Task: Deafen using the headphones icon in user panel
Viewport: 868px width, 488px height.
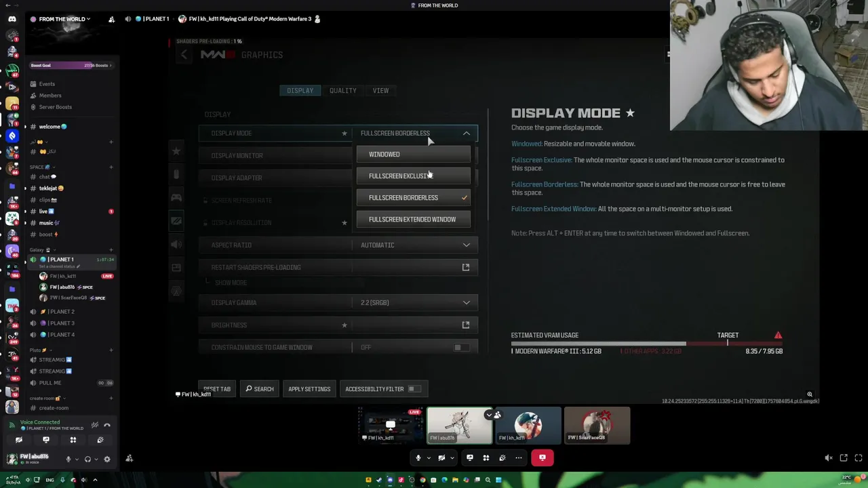Action: 87,460
